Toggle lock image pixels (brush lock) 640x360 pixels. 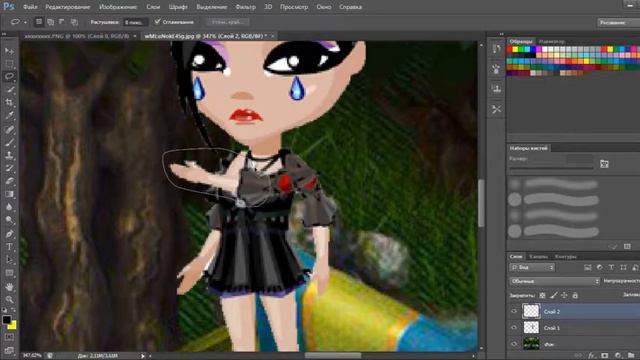tap(553, 295)
